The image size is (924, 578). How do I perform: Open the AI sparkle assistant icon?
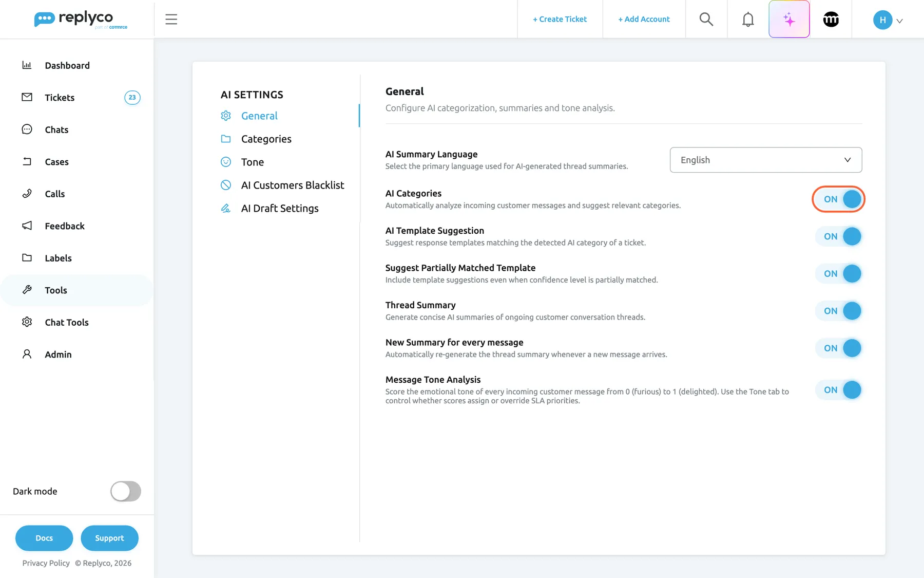[789, 20]
